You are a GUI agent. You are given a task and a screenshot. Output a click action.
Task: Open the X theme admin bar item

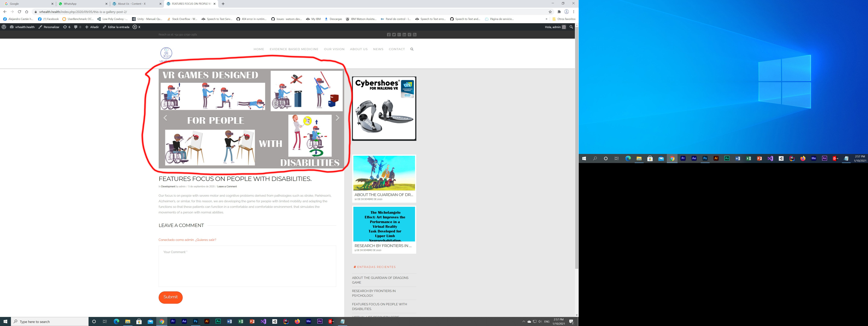coord(137,27)
